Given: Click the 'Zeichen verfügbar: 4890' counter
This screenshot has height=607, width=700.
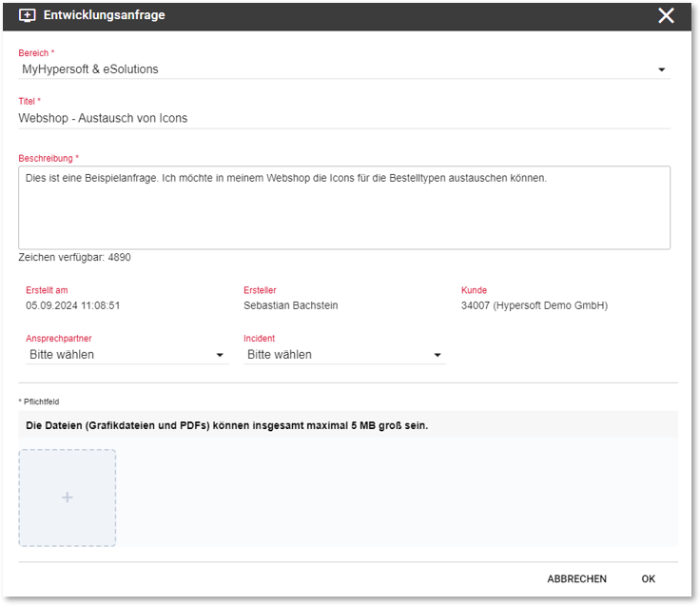Looking at the screenshot, I should pos(74,257).
